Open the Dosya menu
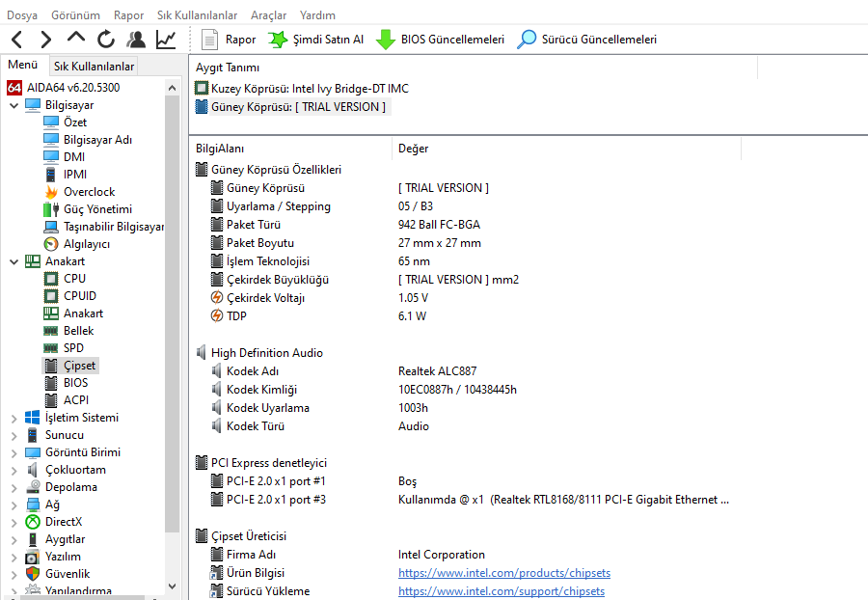The image size is (868, 600). pos(22,14)
